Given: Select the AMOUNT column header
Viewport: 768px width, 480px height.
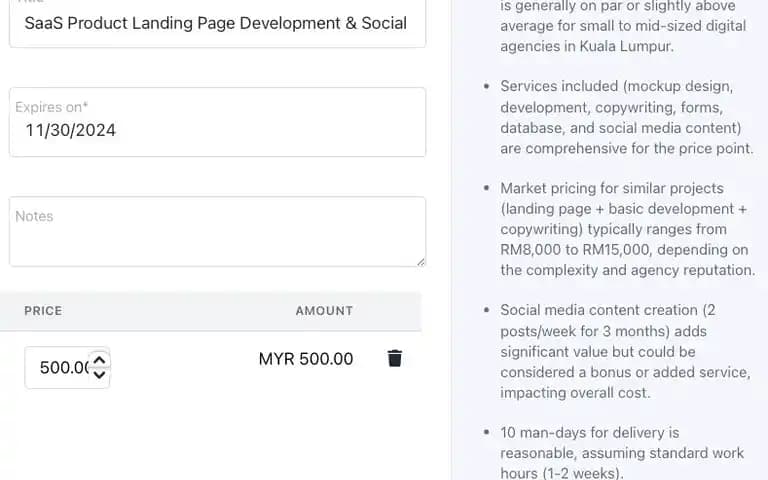Looking at the screenshot, I should [x=324, y=311].
